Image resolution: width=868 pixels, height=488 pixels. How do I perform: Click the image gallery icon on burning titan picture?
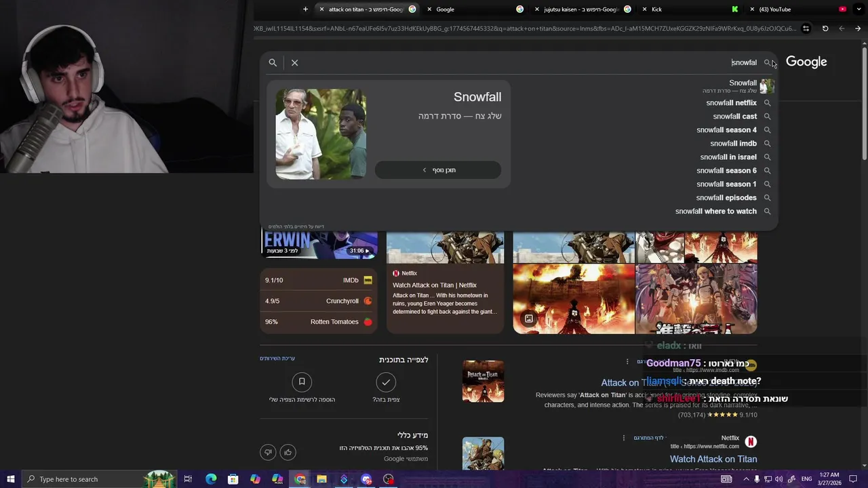click(x=529, y=319)
